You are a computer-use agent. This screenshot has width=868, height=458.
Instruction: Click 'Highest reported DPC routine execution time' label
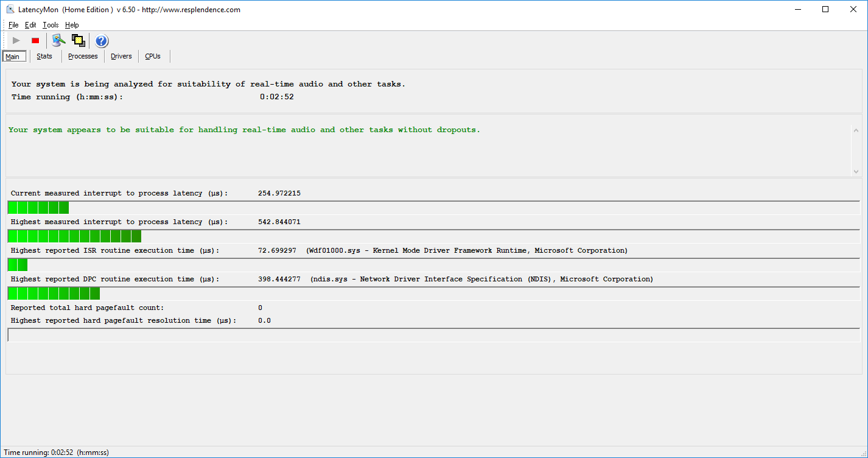point(115,279)
